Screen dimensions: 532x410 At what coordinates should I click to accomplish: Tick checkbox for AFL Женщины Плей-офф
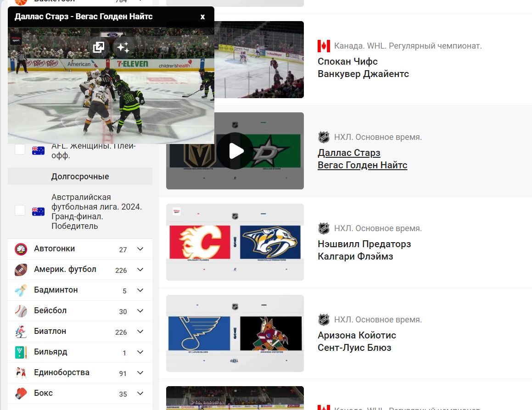pyautogui.click(x=20, y=149)
